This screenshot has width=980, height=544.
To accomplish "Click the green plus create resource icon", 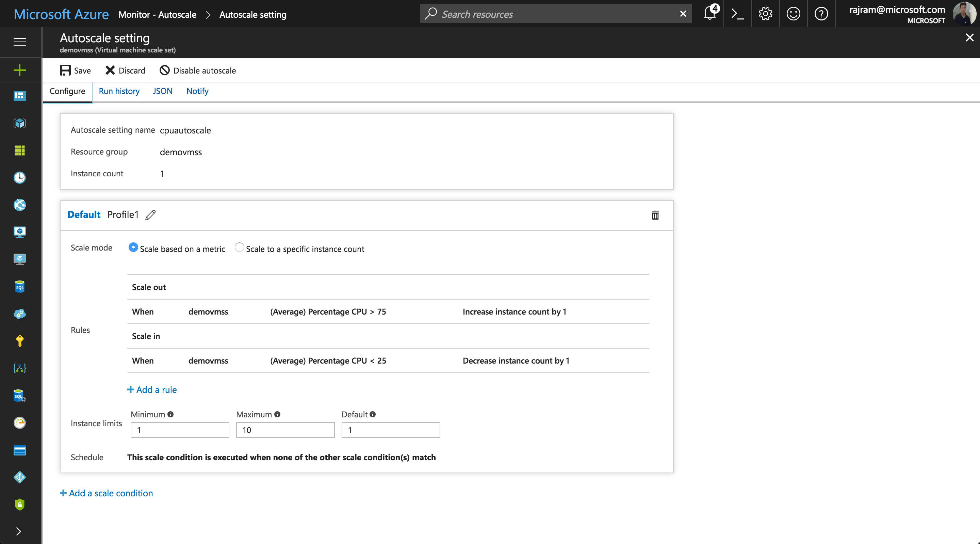I will pyautogui.click(x=20, y=70).
